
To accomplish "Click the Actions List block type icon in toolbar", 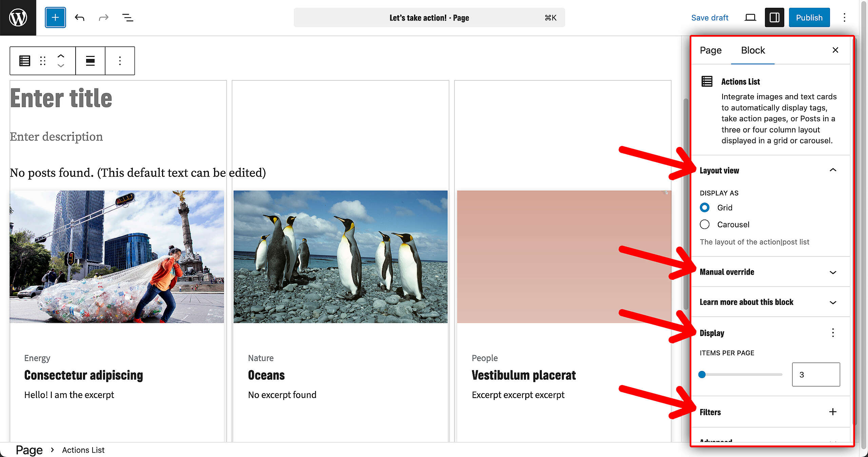I will pos(25,61).
